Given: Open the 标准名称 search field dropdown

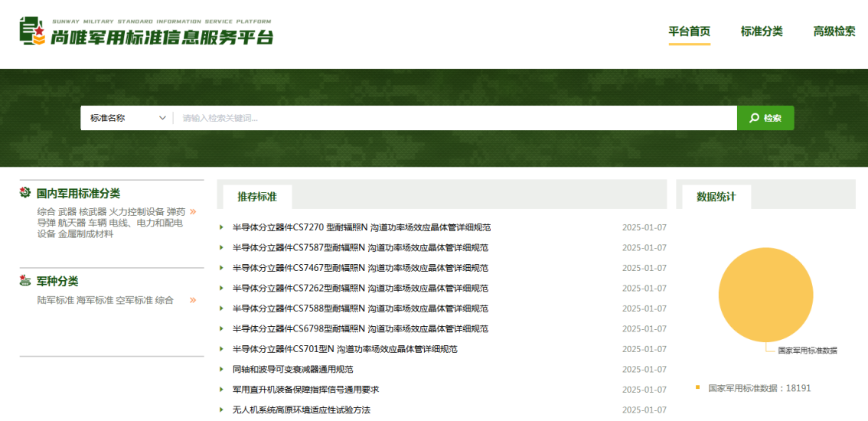Looking at the screenshot, I should tap(129, 118).
